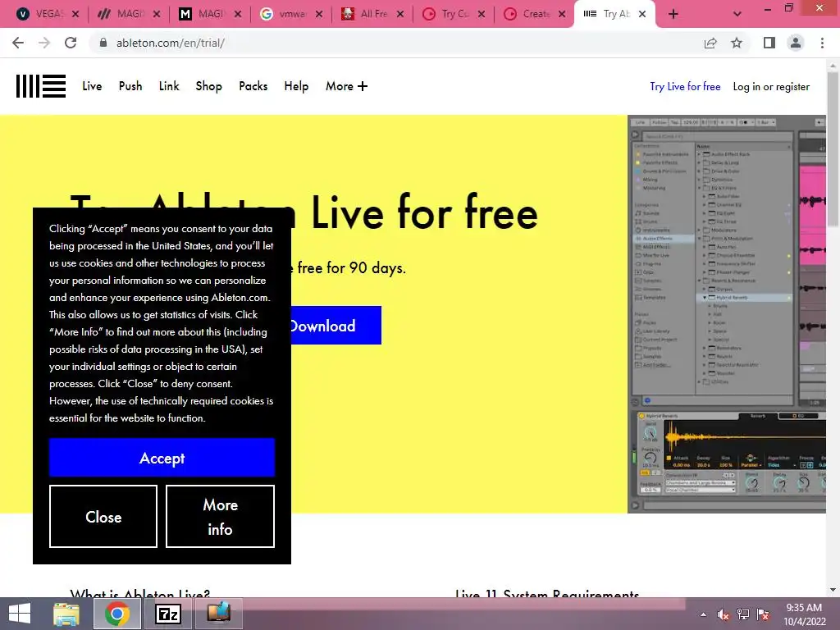This screenshot has height=630, width=840.
Task: Click Log in or register link
Action: point(771,87)
